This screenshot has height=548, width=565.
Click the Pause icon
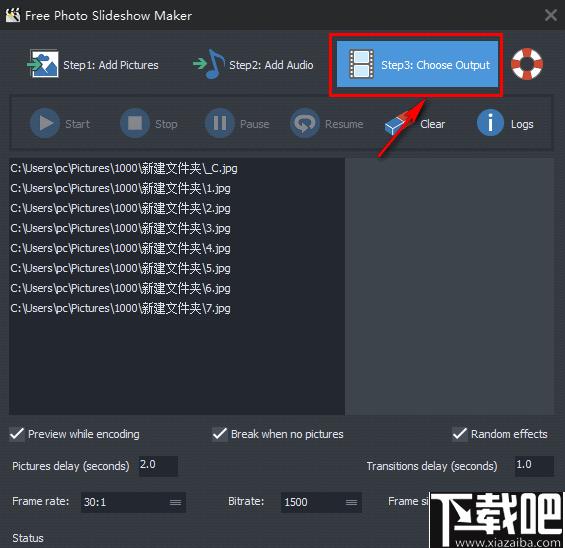click(220, 123)
